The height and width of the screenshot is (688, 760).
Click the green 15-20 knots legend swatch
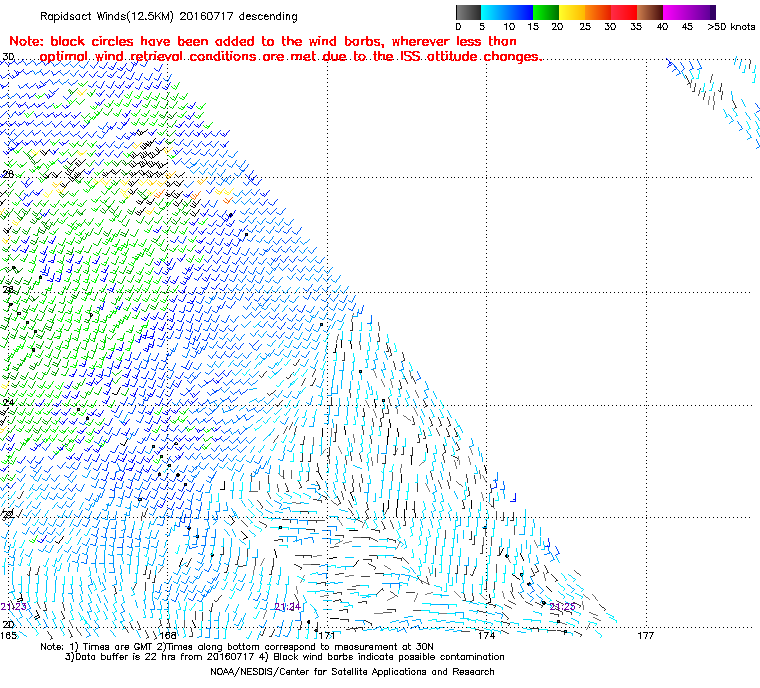click(546, 12)
